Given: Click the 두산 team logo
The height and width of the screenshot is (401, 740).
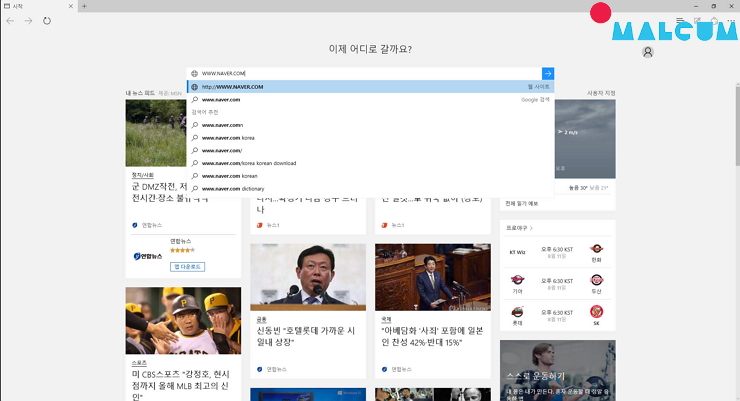Looking at the screenshot, I should point(596,280).
